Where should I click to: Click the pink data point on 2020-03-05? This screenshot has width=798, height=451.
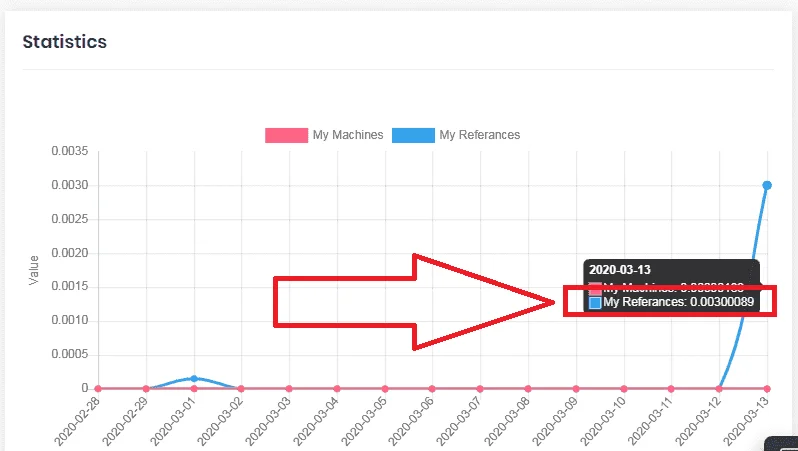click(385, 388)
